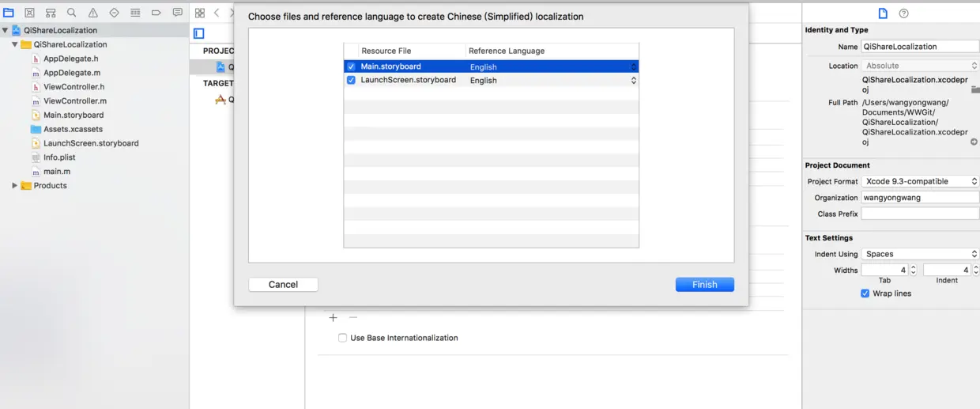Open the Indent Using Spaces dropdown
980x409 pixels.
click(920, 254)
